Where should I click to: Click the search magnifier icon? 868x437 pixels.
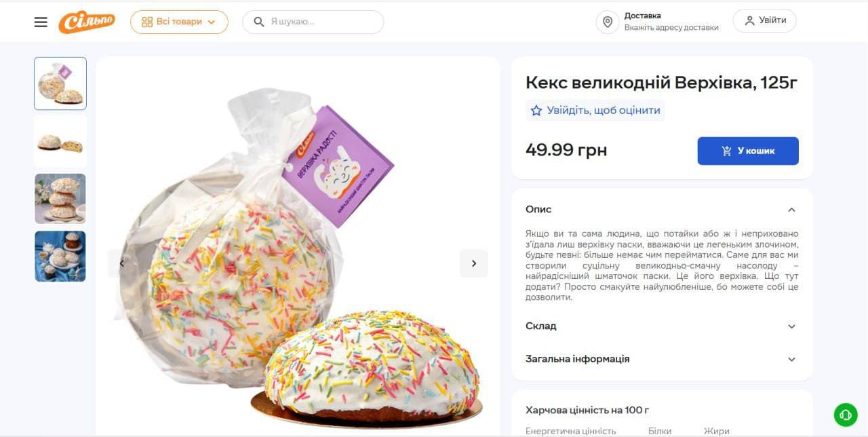click(x=258, y=22)
